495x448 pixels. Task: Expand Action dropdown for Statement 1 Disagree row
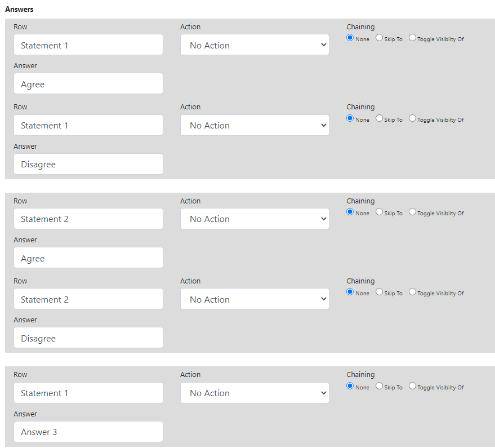255,125
